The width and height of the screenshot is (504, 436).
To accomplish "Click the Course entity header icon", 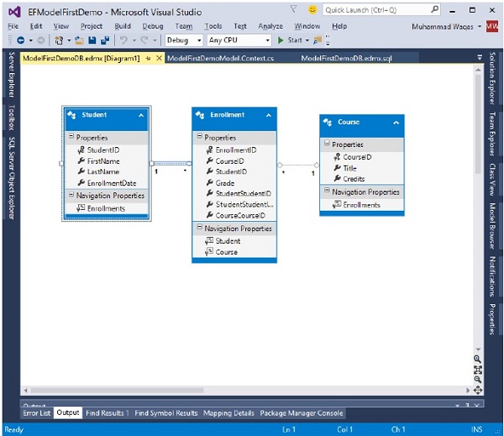I will click(x=328, y=122).
